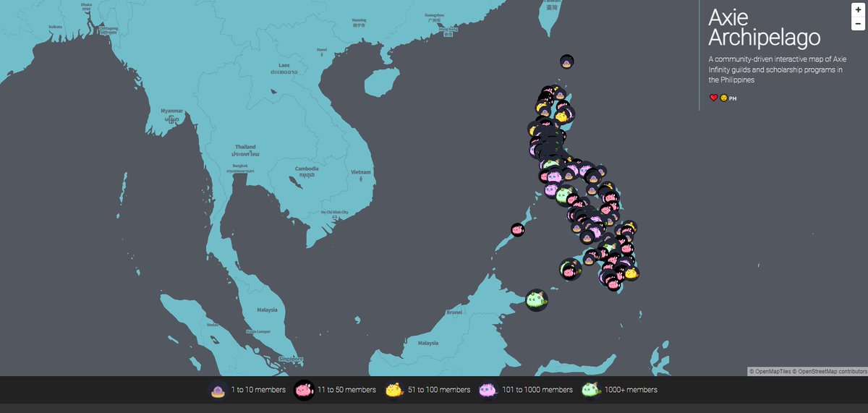
Task: Zoom in with the plus button
Action: [x=857, y=11]
